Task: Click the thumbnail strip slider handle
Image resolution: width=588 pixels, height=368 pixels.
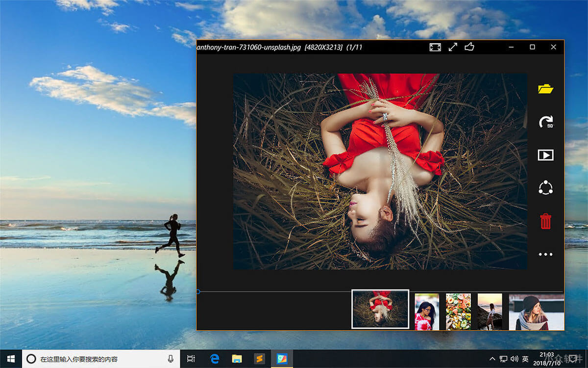Action: click(x=198, y=291)
